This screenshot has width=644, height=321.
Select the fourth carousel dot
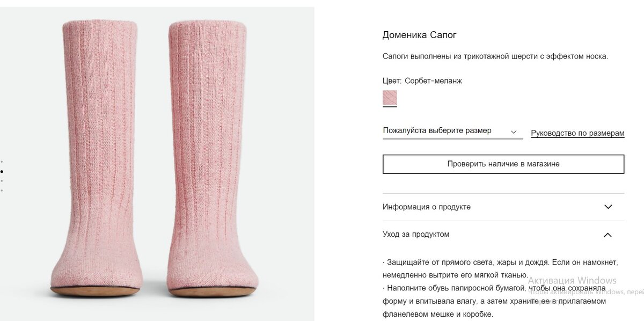pyautogui.click(x=2, y=191)
